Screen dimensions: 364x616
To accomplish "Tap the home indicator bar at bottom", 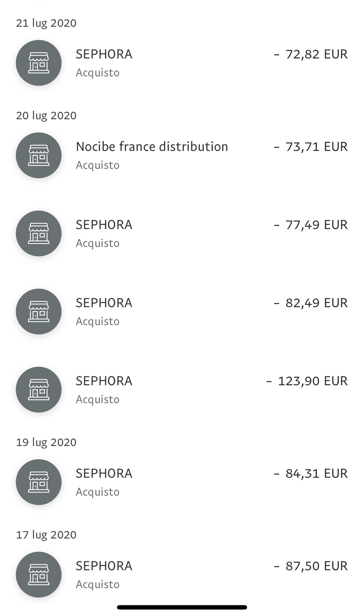I will coord(182,607).
